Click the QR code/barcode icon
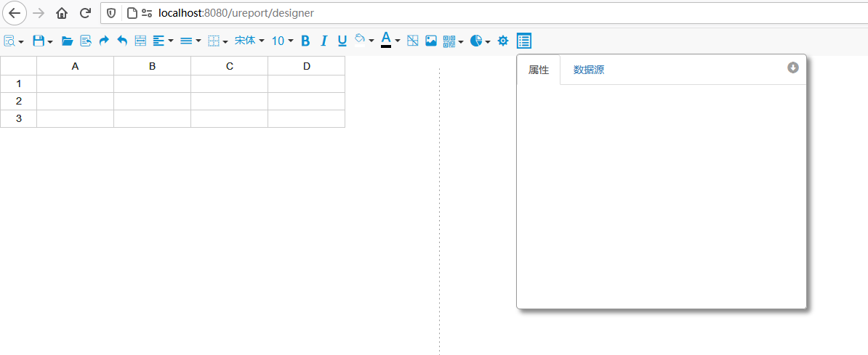Screen dimensions: 868x355 (450, 41)
